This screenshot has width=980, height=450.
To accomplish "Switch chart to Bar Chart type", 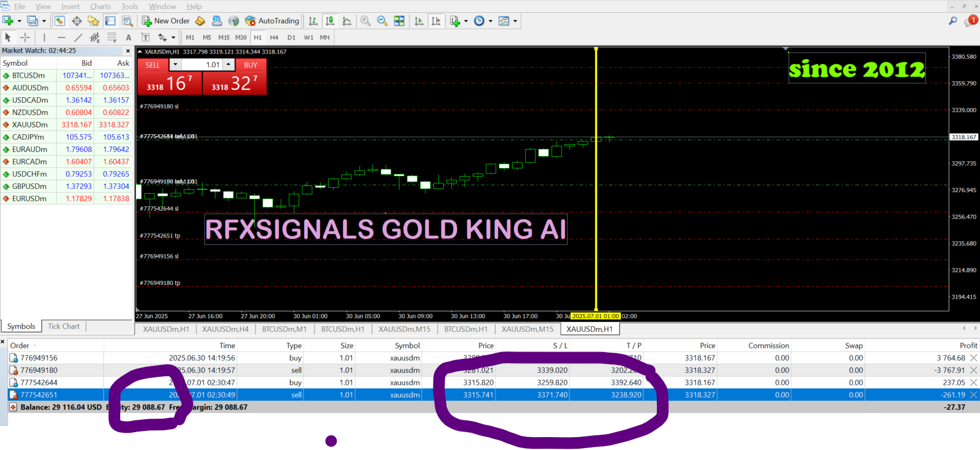I will click(x=313, y=21).
